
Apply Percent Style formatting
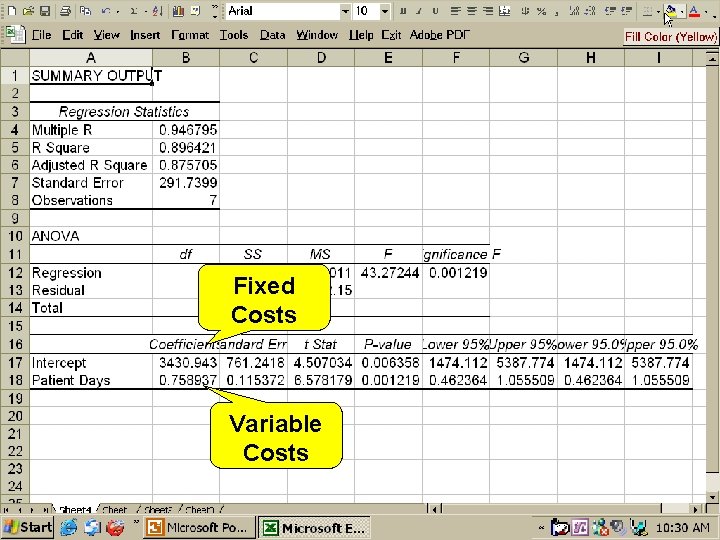tap(541, 11)
